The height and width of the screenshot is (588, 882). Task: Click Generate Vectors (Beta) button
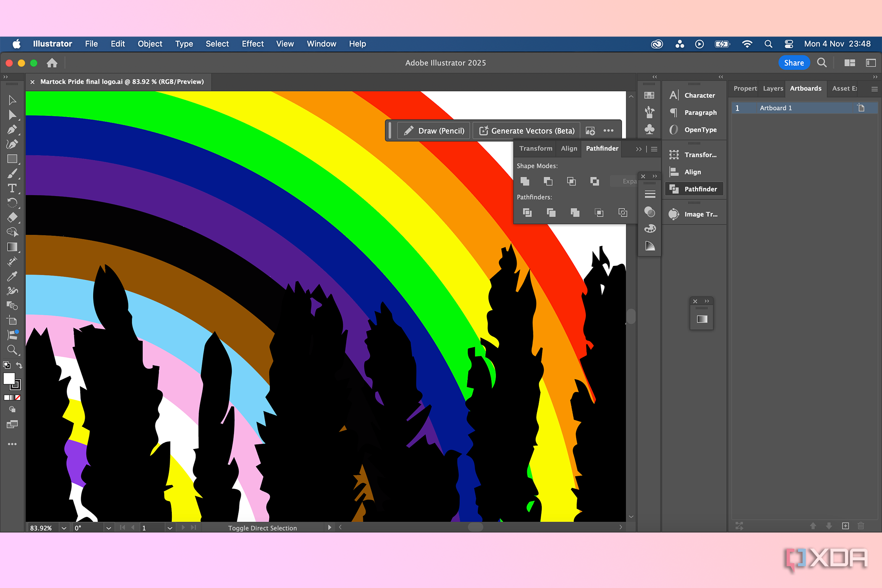[x=527, y=131]
